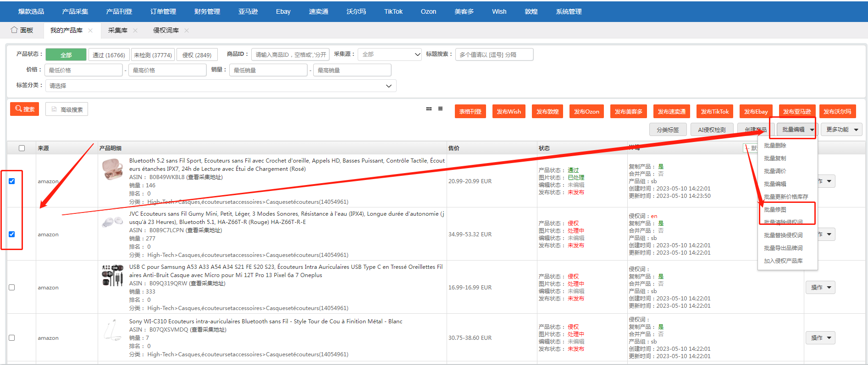This screenshot has height=365, width=868.
Task: Open 查看采集地址 link for B09Q319QRW
Action: 207,283
